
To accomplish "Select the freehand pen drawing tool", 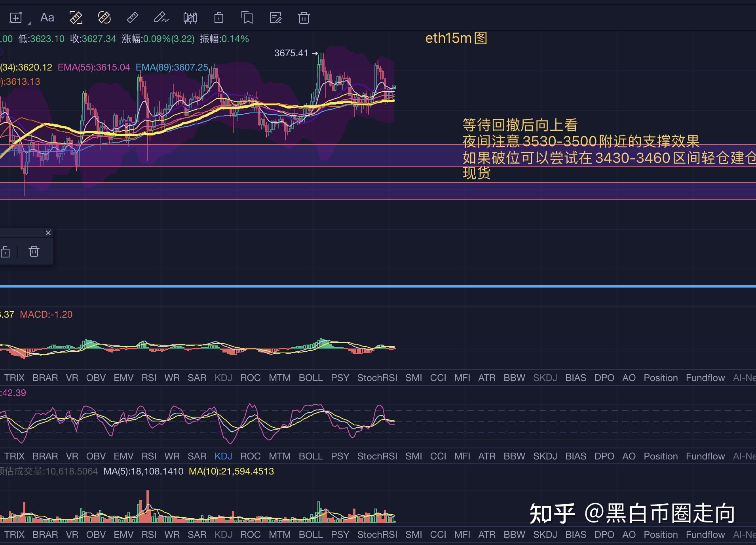I will click(161, 17).
